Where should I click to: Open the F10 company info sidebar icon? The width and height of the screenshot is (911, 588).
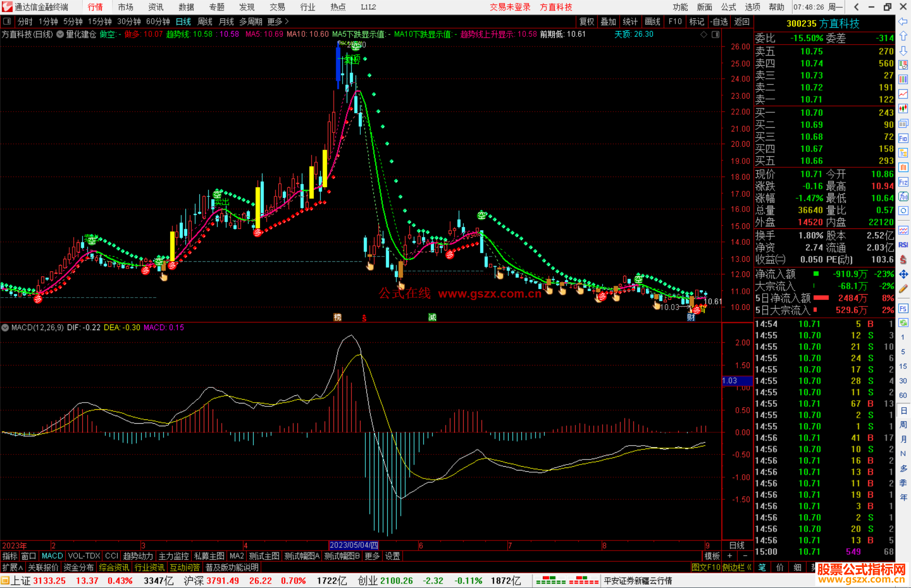pyautogui.click(x=903, y=138)
